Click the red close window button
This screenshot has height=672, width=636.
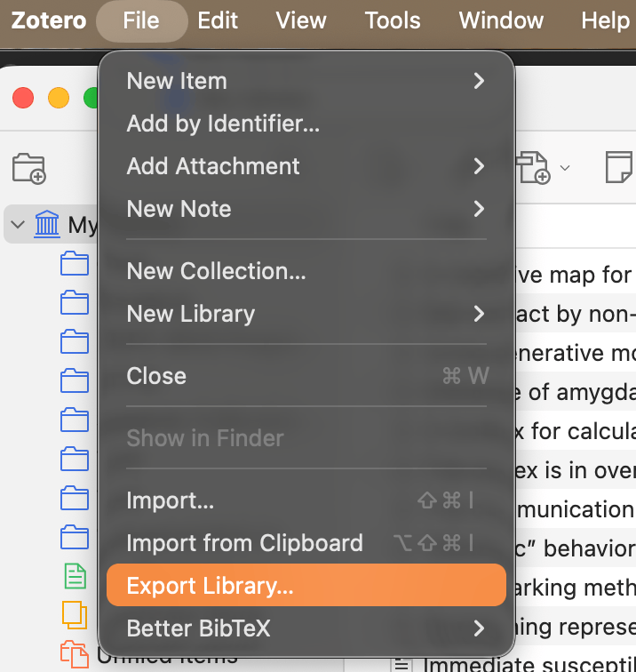(x=23, y=98)
